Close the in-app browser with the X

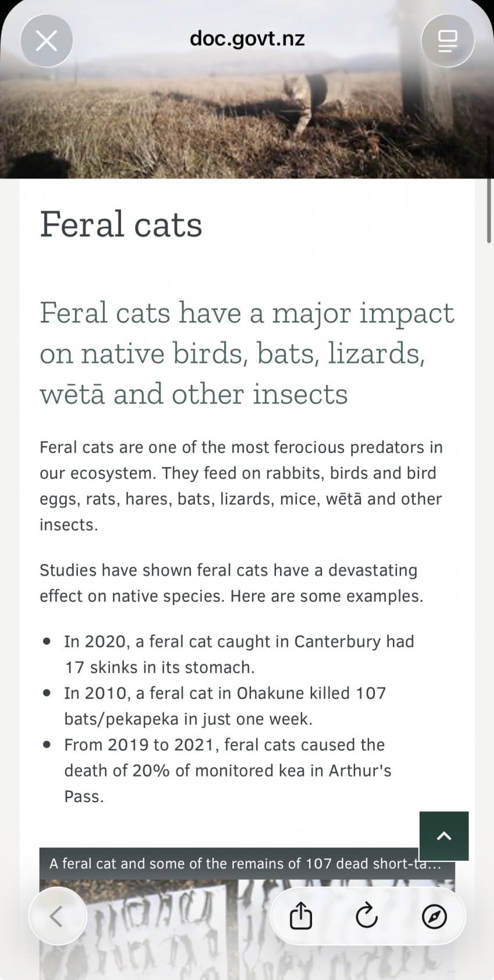pyautogui.click(x=46, y=41)
